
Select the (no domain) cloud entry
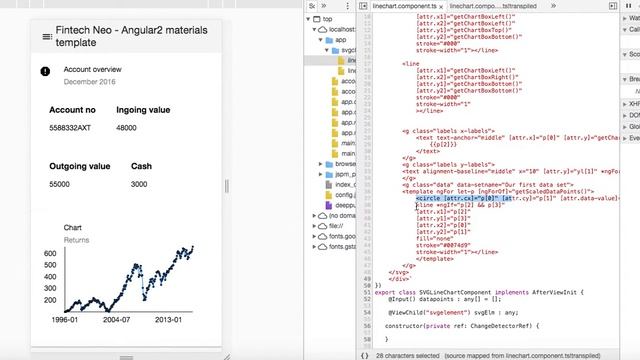tap(337, 216)
